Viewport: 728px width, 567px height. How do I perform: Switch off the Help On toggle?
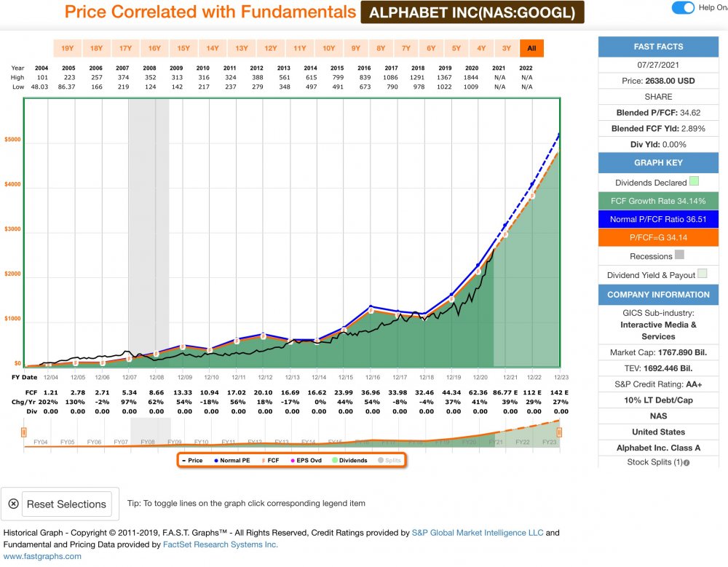(683, 7)
